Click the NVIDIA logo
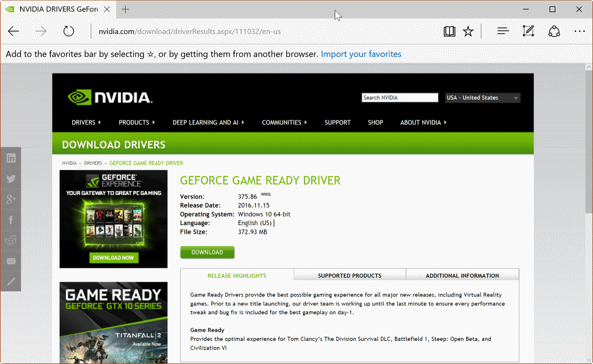The image size is (593, 364). click(x=110, y=97)
